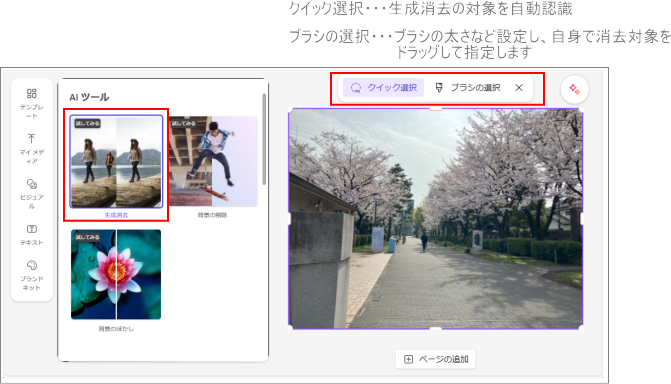This screenshot has height=384, width=671.
Task: Click the ページの追加 button
Action: click(436, 359)
